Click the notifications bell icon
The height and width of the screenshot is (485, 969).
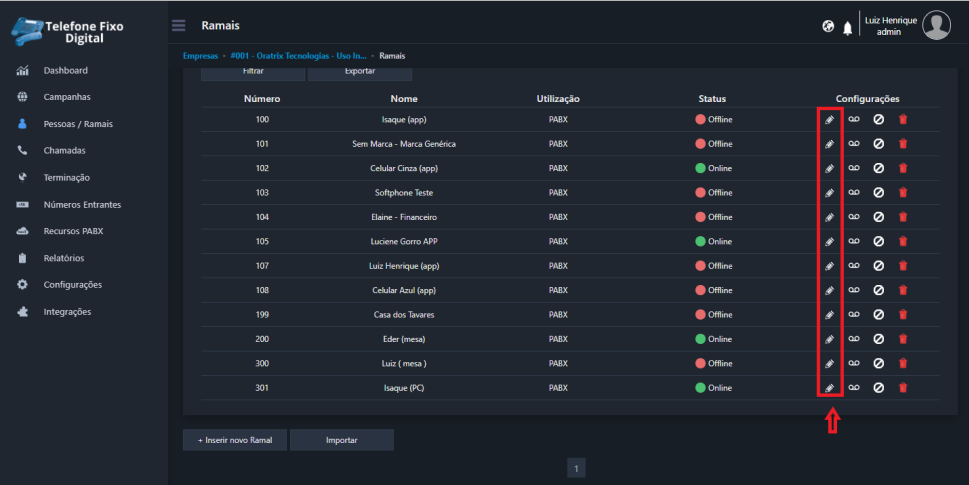(847, 27)
